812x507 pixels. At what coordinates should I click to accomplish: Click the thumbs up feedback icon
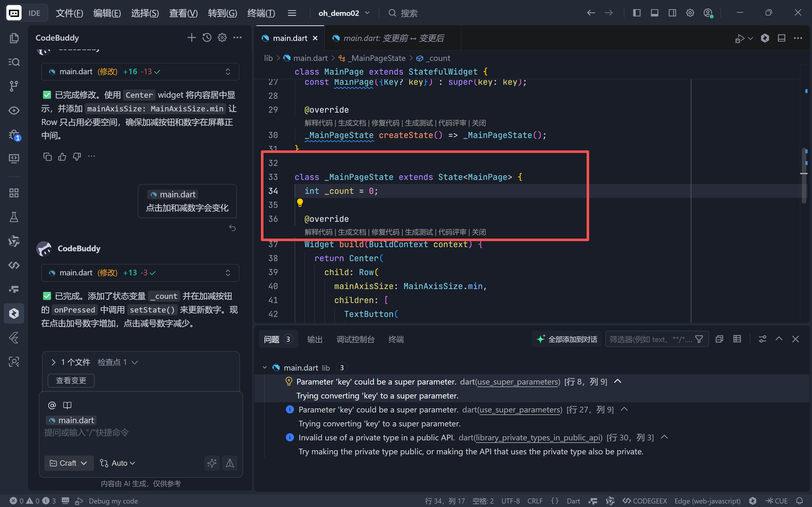click(62, 157)
